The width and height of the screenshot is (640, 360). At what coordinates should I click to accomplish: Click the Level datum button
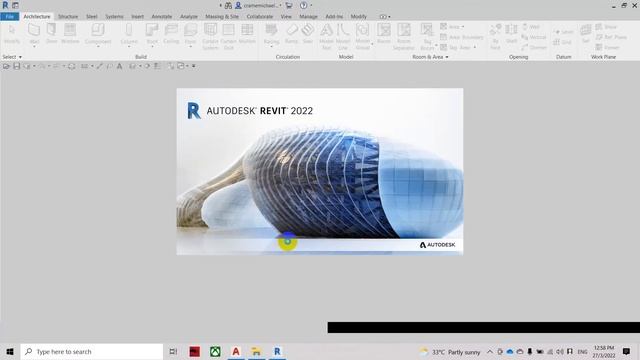click(563, 32)
